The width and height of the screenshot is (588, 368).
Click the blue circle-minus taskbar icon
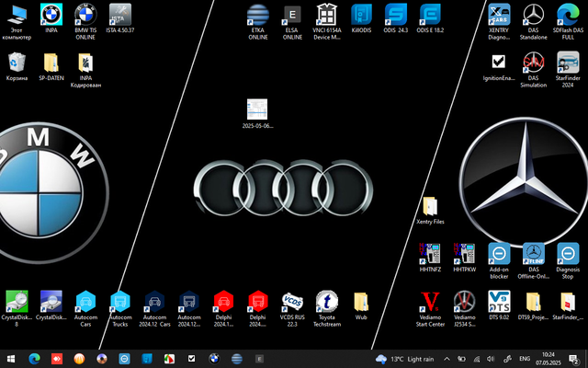click(124, 359)
